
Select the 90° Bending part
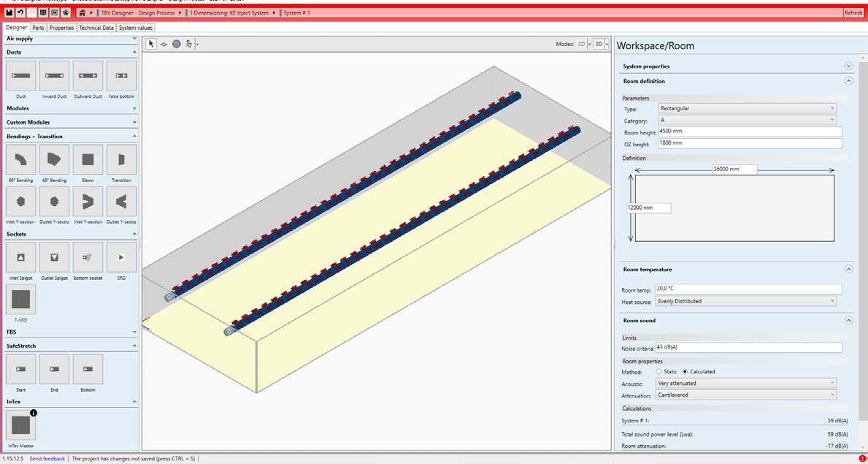click(x=21, y=159)
